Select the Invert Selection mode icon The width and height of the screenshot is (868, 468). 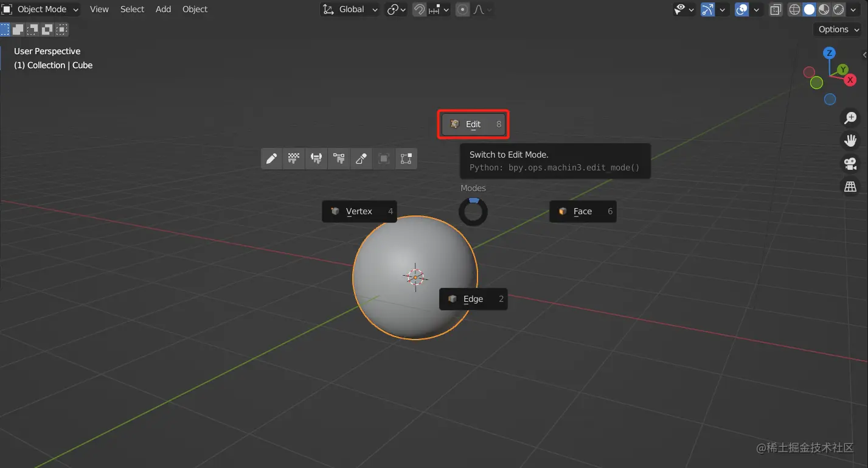47,29
